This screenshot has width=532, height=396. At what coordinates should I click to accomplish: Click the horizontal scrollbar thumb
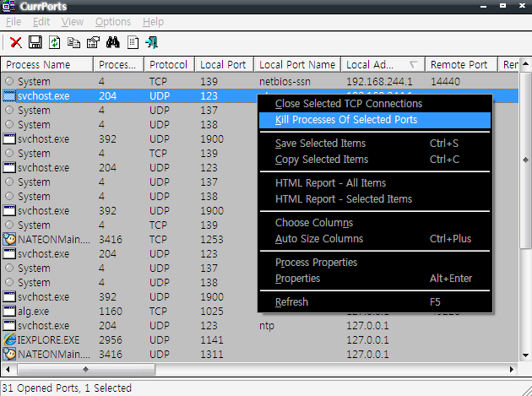(x=86, y=369)
